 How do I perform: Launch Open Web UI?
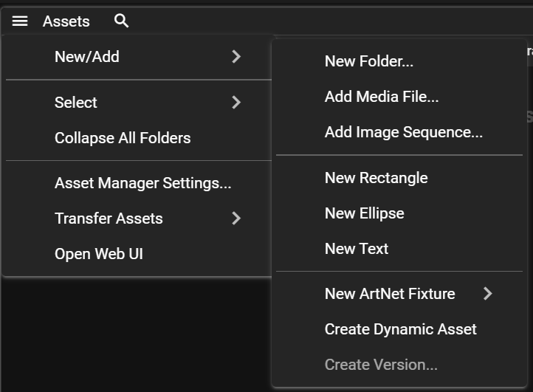[x=99, y=254]
